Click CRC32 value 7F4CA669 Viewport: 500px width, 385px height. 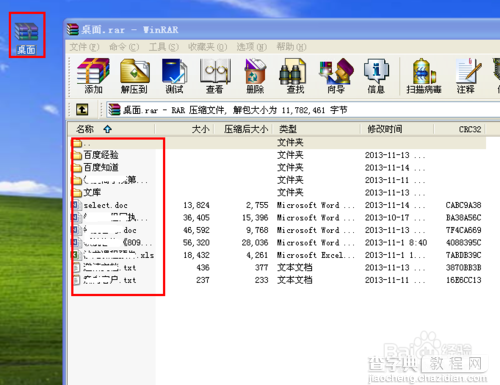(x=463, y=230)
